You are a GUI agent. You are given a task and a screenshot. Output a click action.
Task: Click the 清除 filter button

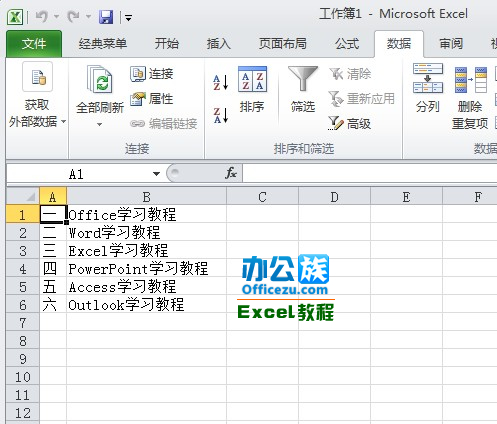(350, 74)
